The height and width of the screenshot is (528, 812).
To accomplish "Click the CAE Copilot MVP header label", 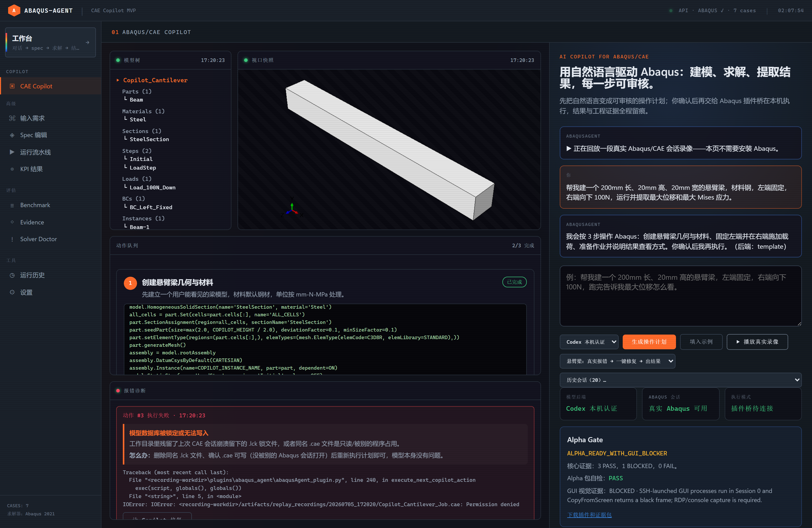I will [113, 11].
